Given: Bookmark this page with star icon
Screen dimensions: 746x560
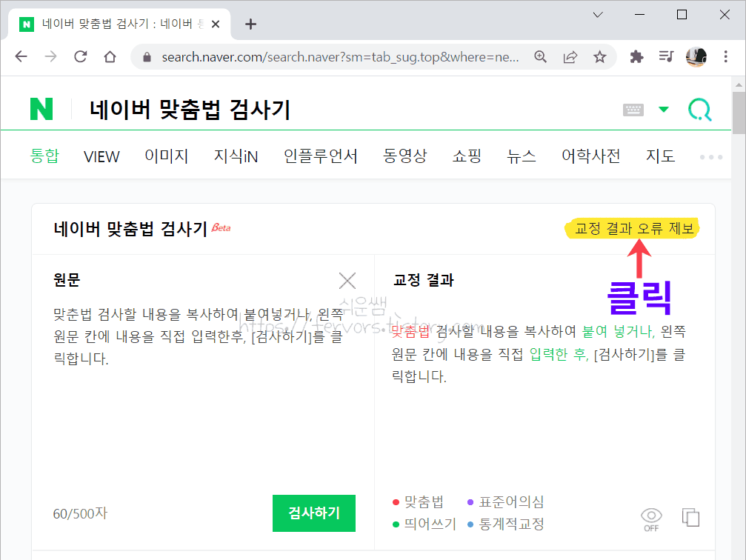Looking at the screenshot, I should (599, 56).
